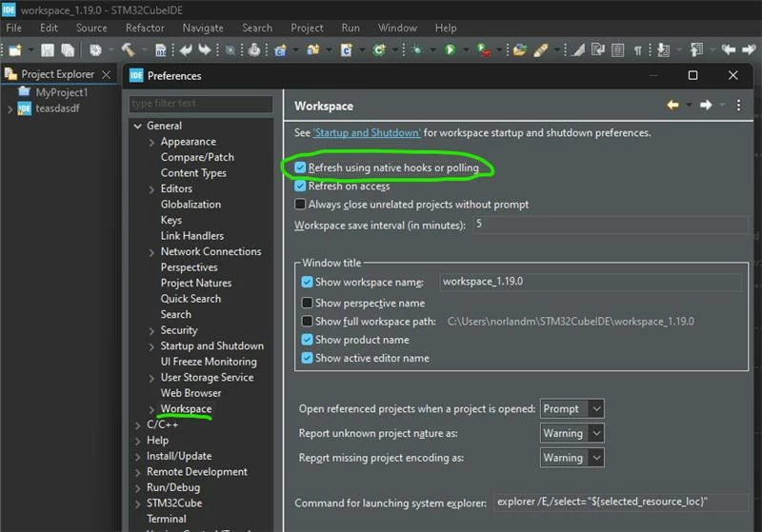Click the type filter text field
This screenshot has width=762, height=532.
click(x=201, y=104)
